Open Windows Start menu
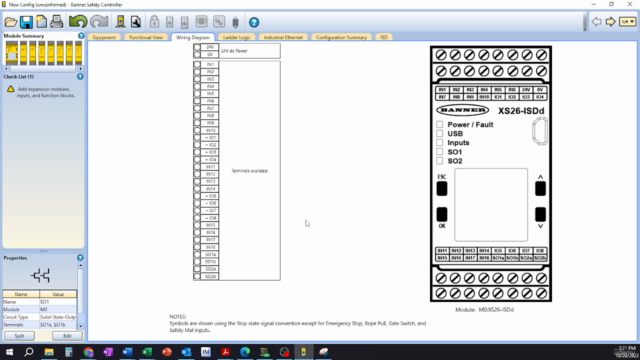Image resolution: width=640 pixels, height=360 pixels. coord(9,352)
